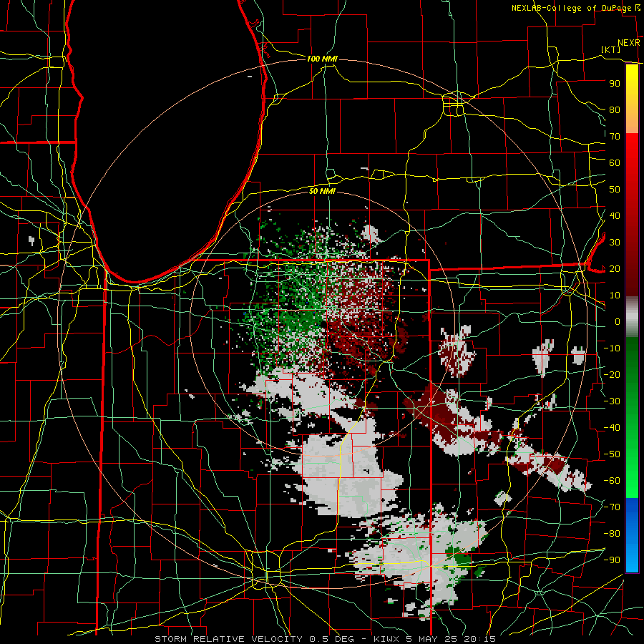This screenshot has height=644, width=644.
Task: Click the "20:15" timestamp
Action: click(479, 639)
